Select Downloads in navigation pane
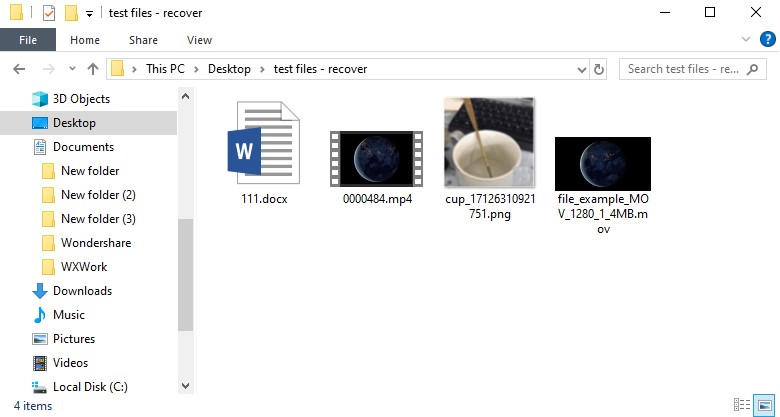This screenshot has height=417, width=780. pyautogui.click(x=83, y=291)
